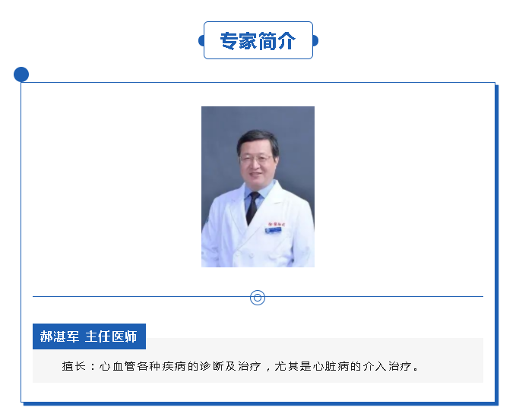Click the divider line left of the circle
This screenshot has height=420, width=519.
[x=141, y=297]
